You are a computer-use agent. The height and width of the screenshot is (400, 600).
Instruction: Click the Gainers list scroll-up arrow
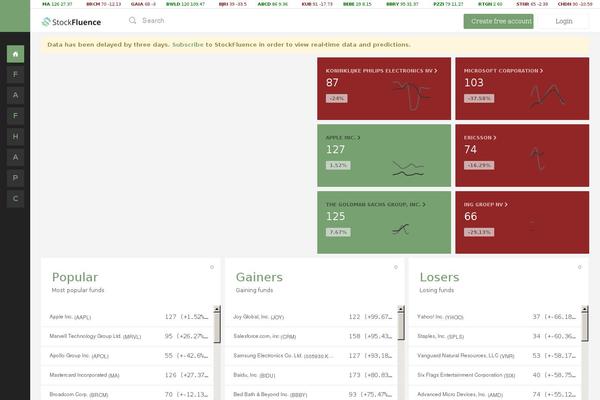pos(401,309)
